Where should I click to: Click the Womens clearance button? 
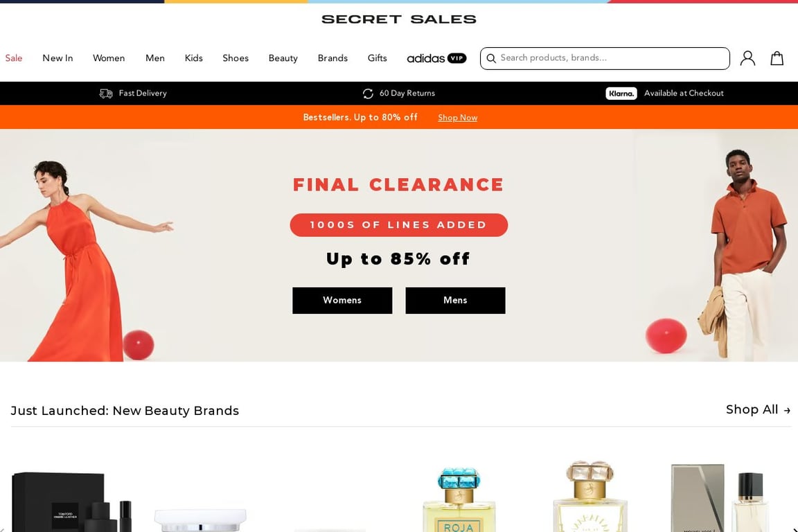click(x=342, y=301)
